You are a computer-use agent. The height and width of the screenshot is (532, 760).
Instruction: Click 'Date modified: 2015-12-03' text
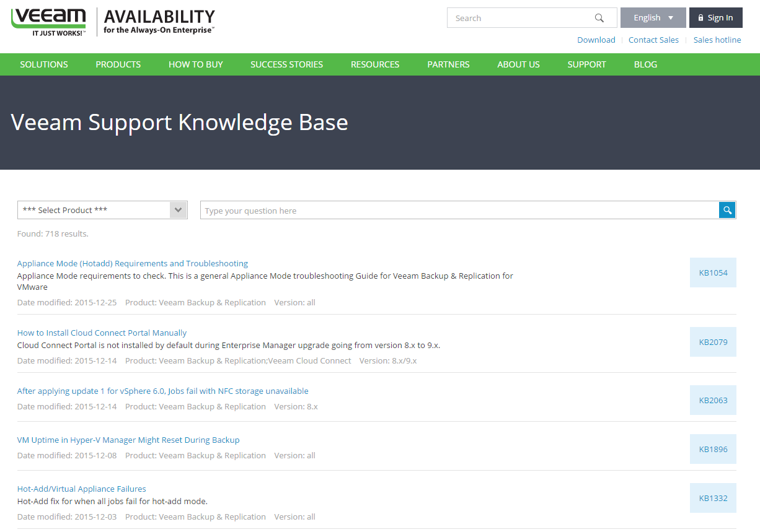pos(66,517)
